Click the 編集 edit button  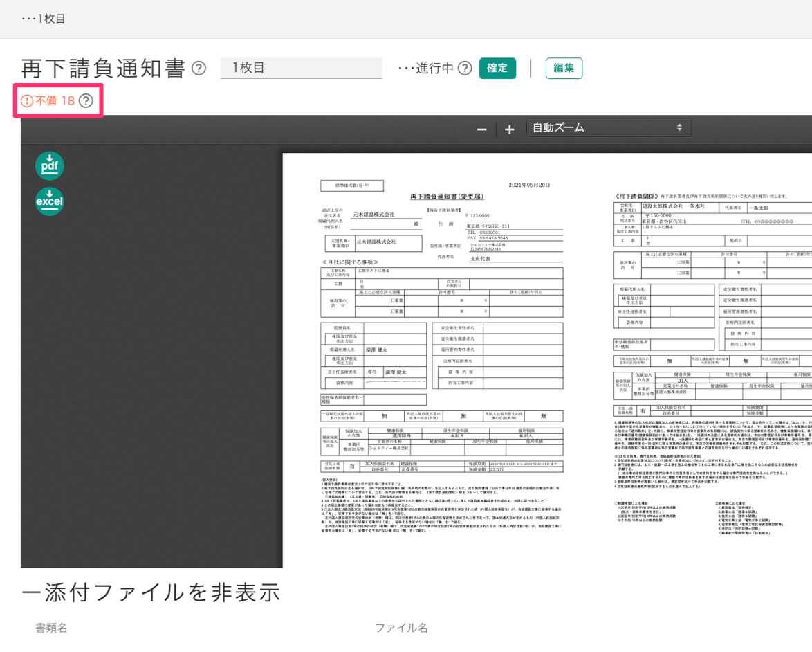click(564, 68)
